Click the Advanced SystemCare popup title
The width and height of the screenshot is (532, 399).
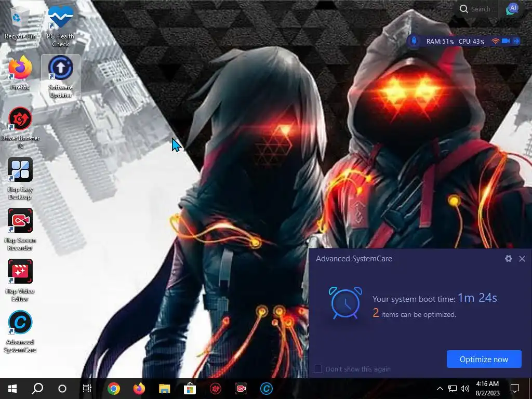(354, 259)
